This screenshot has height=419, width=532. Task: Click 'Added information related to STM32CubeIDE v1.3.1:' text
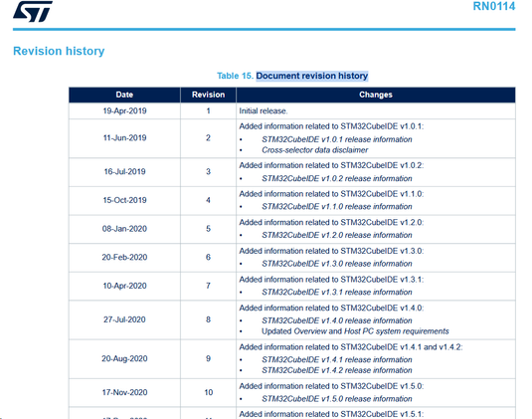331,280
